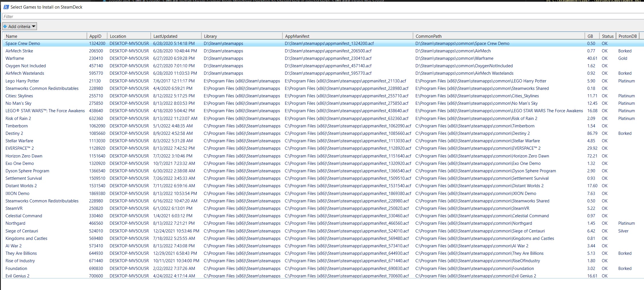This screenshot has width=644, height=290.
Task: Select the Northgard row
Action: click(323, 223)
